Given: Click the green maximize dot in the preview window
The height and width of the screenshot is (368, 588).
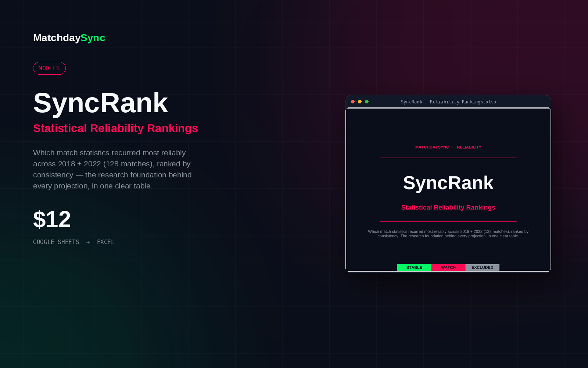Looking at the screenshot, I should point(367,102).
